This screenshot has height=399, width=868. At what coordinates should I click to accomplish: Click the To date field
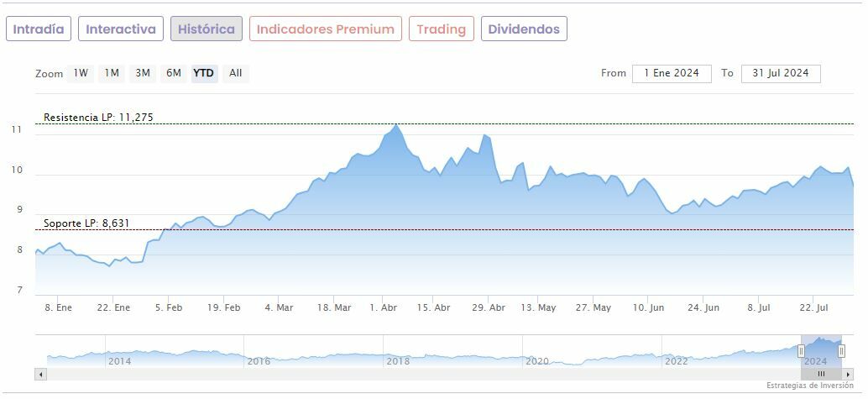tap(781, 73)
